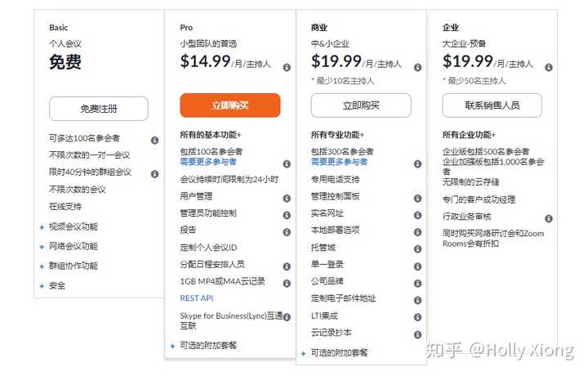Click 企业版包括500名参会者 text
The width and height of the screenshot is (588, 376).
click(486, 151)
